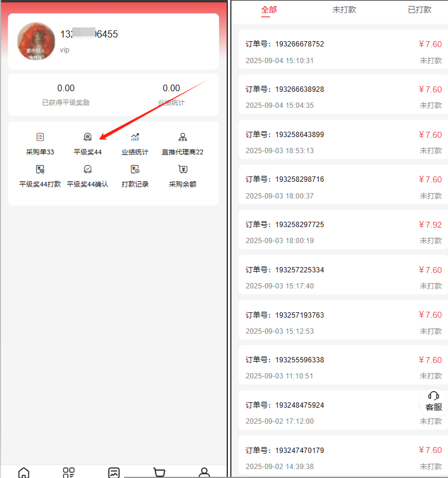Image resolution: width=448 pixels, height=478 pixels.
Task: Open the 平级奖44确认 confirmation icon
Action: (x=88, y=169)
